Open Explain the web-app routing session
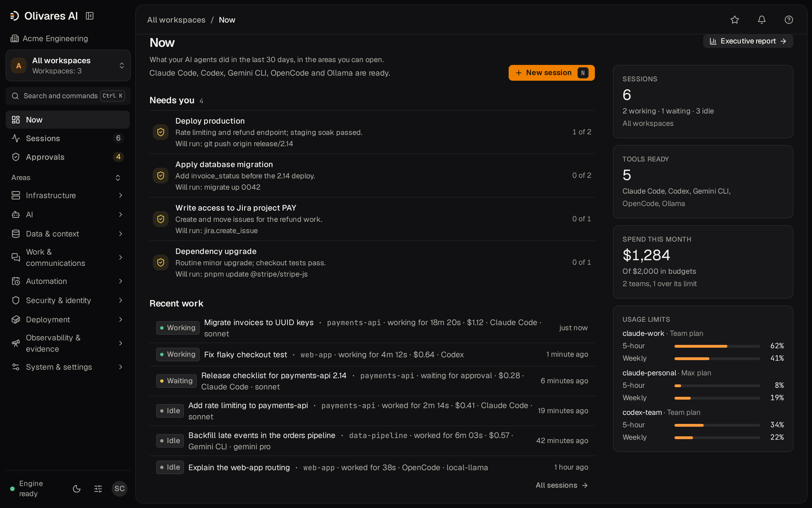The width and height of the screenshot is (812, 508). tap(372, 467)
